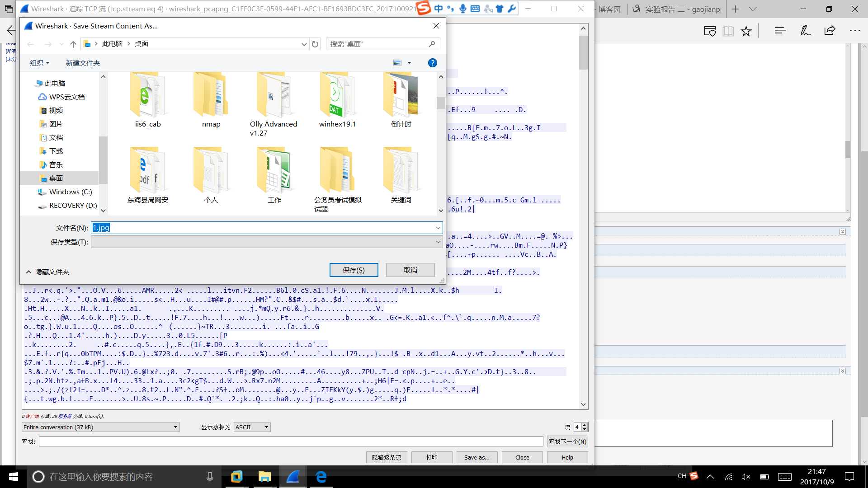
Task: Click 隐藏这条流 button
Action: [387, 457]
